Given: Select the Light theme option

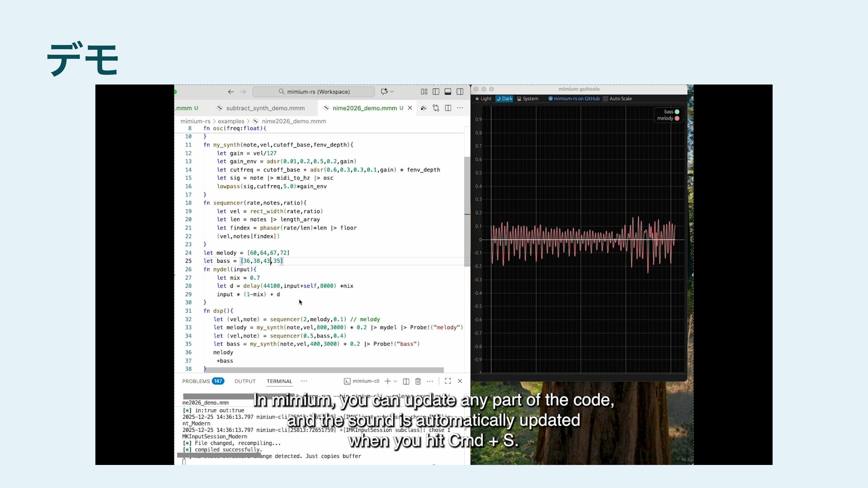Looking at the screenshot, I should [483, 99].
